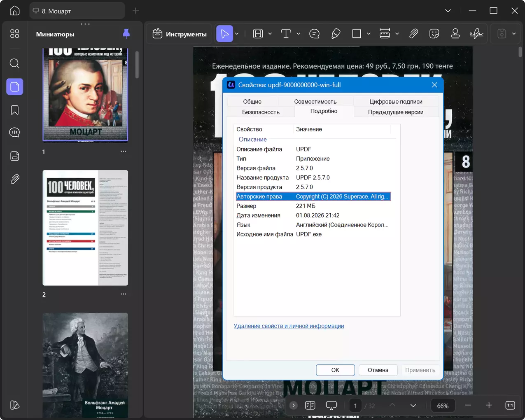Close the Свойства dialog with X
Image resolution: width=525 pixels, height=420 pixels.
click(x=434, y=85)
